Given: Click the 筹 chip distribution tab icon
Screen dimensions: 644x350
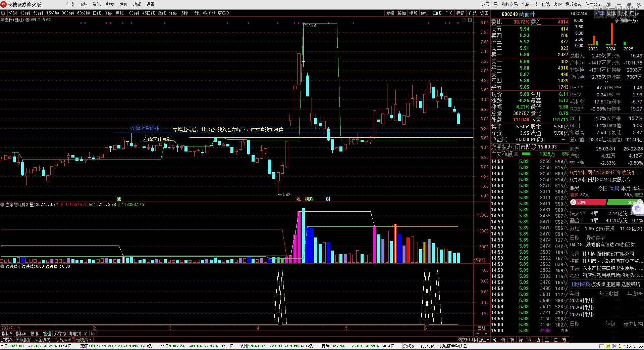Looking at the screenshot, I should tap(564, 340).
